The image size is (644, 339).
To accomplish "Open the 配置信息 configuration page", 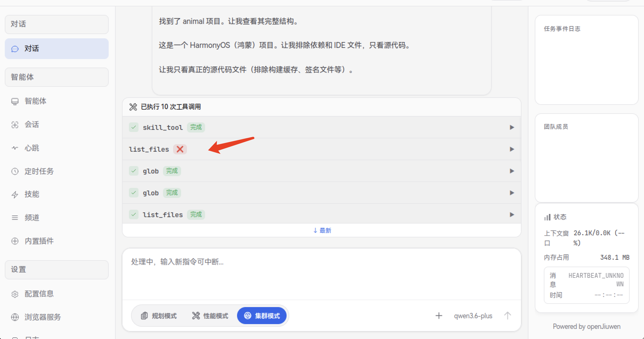I will 56,294.
